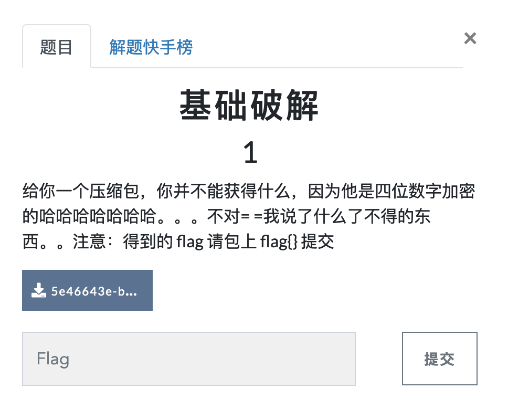Click inside the empty Flag text box
This screenshot has width=508, height=420.
coord(188,359)
